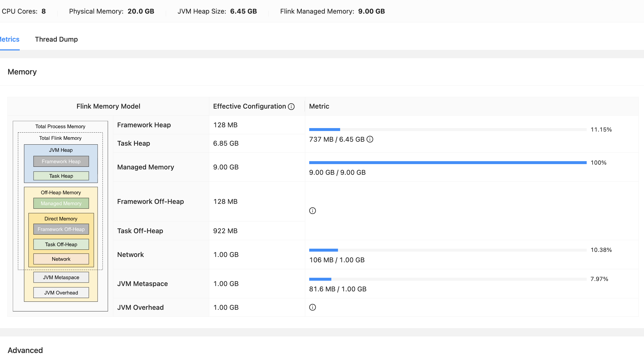Image resolution: width=644 pixels, height=357 pixels.
Task: Click Framework Off-Heap box in diagram
Action: click(x=61, y=229)
